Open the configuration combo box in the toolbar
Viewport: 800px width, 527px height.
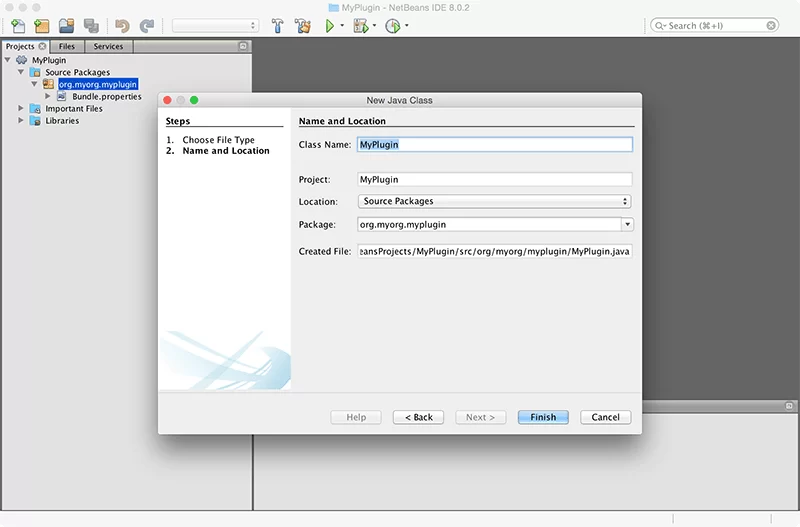215,26
